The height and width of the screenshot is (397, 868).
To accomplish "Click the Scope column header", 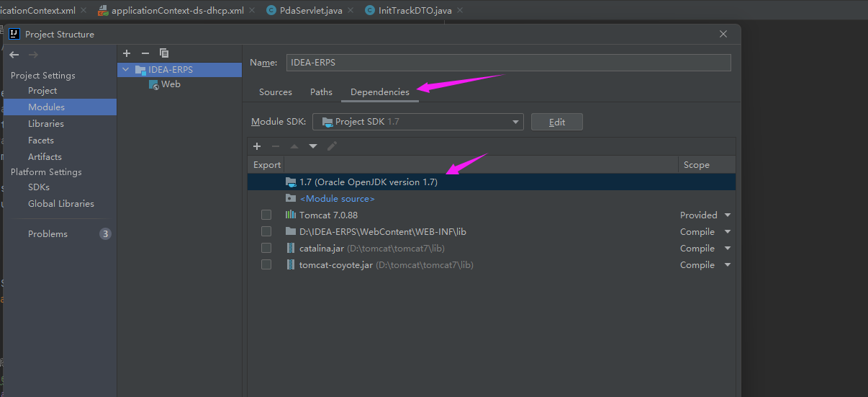I will tap(697, 165).
